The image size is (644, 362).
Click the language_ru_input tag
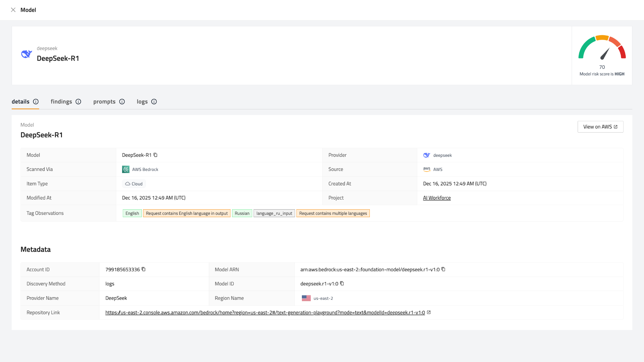click(274, 213)
